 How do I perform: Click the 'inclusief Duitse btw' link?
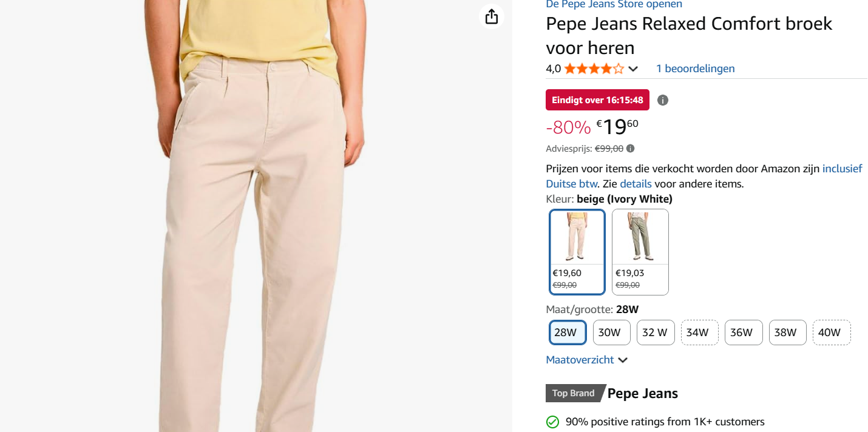pyautogui.click(x=842, y=169)
